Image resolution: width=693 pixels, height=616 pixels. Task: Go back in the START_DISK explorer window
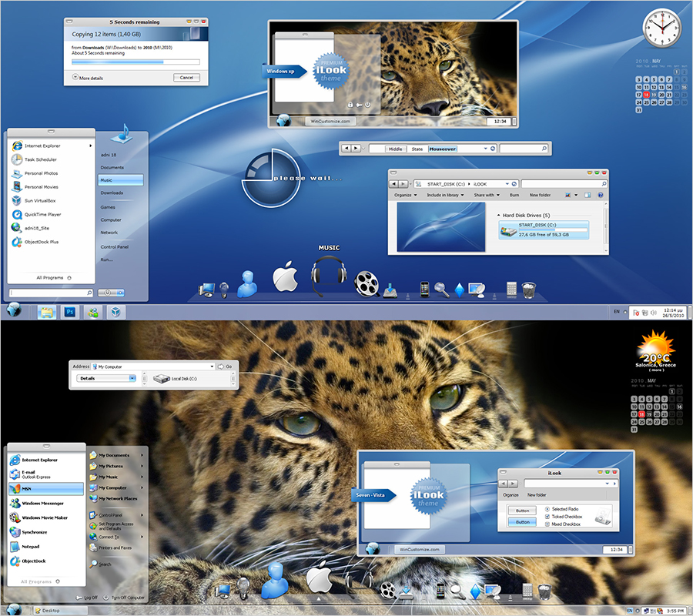393,184
